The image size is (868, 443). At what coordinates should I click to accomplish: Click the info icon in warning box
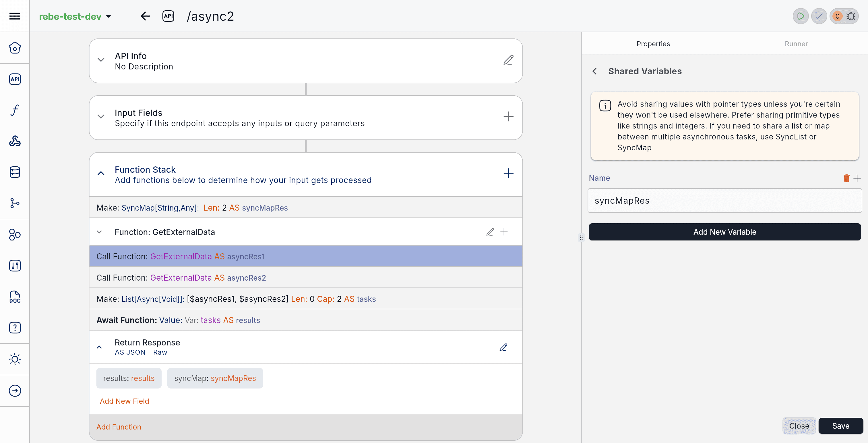point(605,106)
